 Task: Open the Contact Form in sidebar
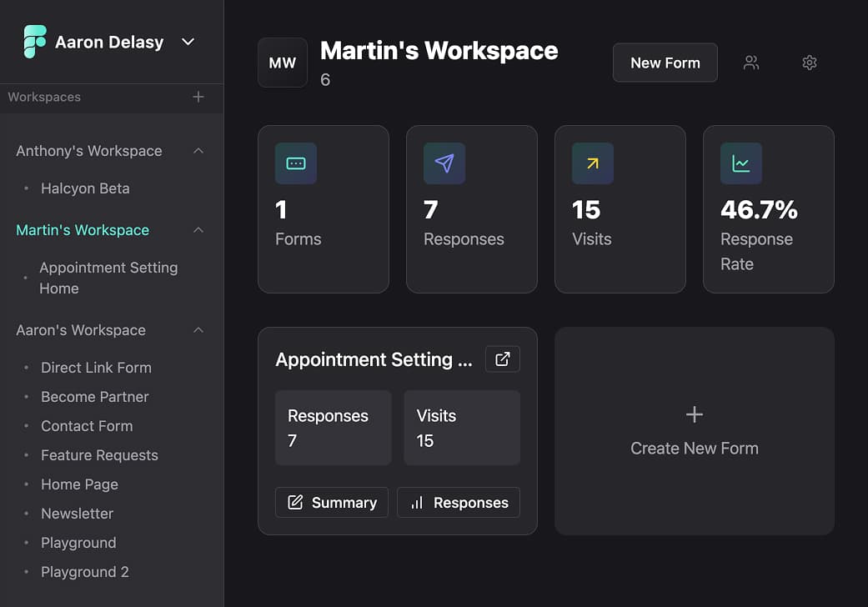[x=87, y=426]
